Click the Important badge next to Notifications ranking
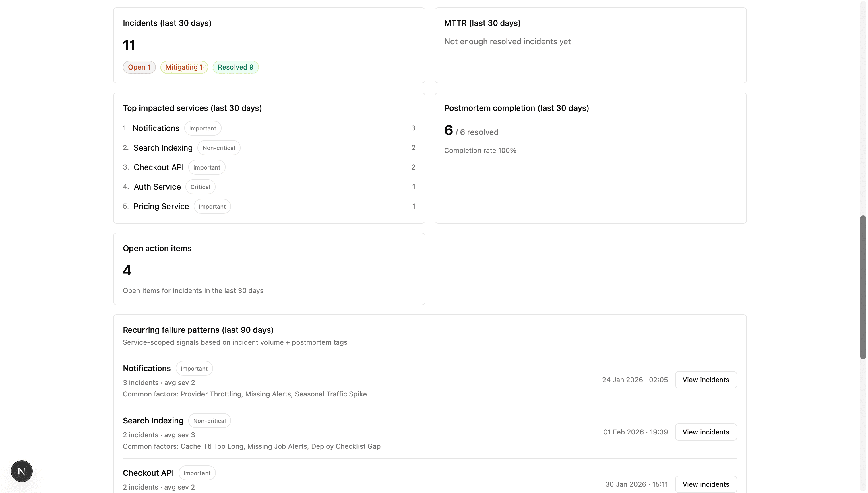868x493 pixels. [x=202, y=128]
